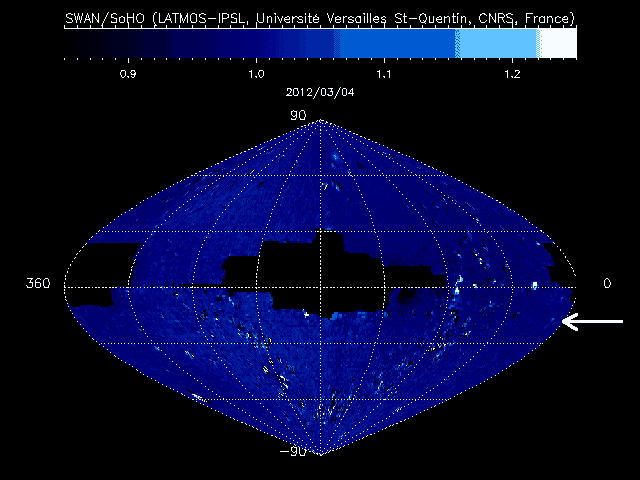
Task: Click the 0 longitude label
Action: coord(607,283)
